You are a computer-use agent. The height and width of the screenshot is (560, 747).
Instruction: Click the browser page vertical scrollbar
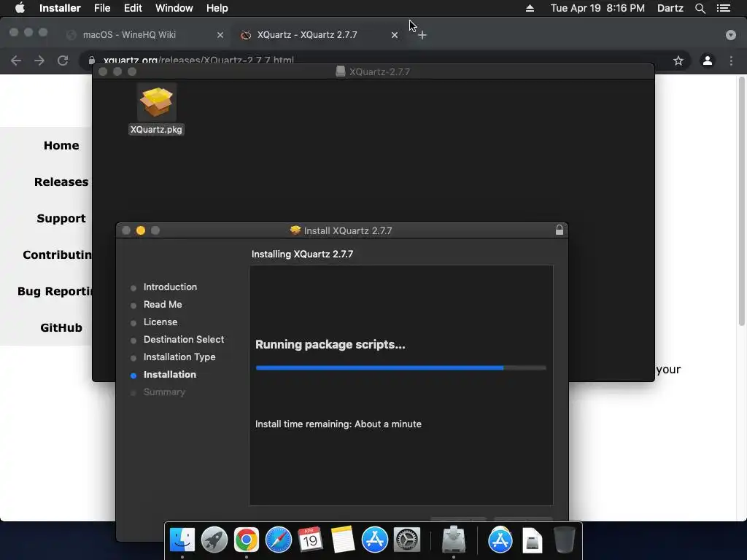[741, 202]
